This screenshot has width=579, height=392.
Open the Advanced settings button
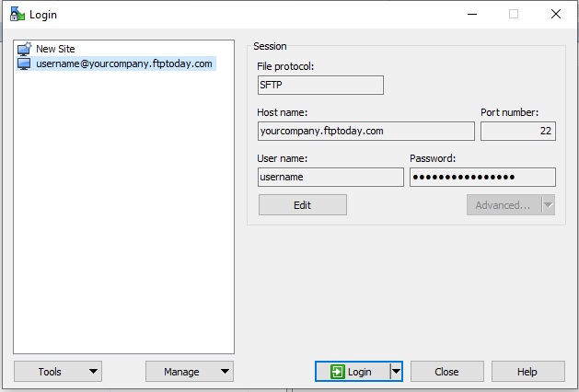point(504,205)
